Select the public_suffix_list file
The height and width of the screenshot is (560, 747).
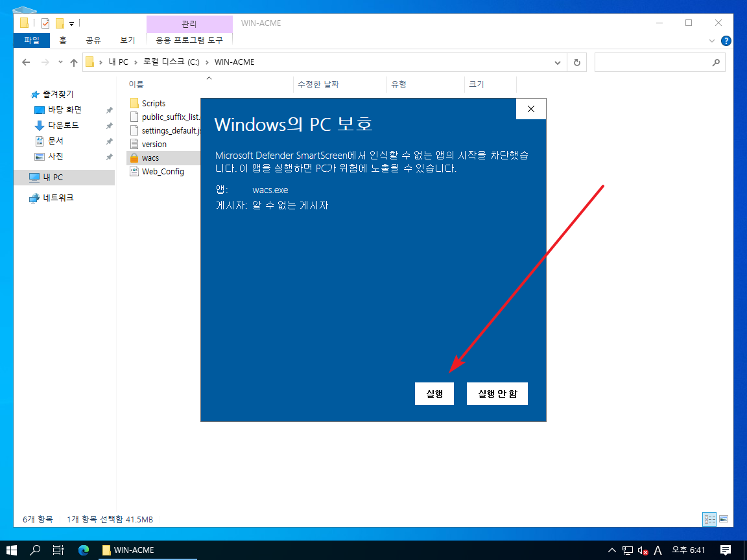click(x=165, y=117)
